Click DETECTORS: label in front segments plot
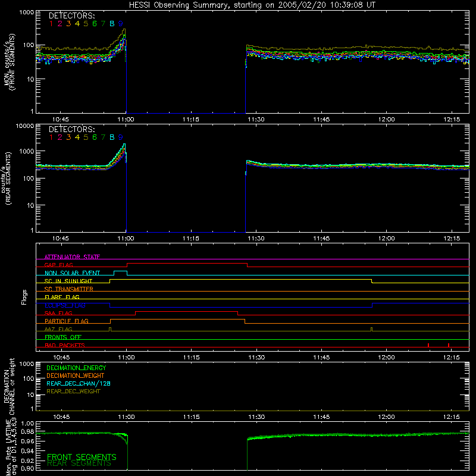This screenshot has width=476, height=476. 71,16
